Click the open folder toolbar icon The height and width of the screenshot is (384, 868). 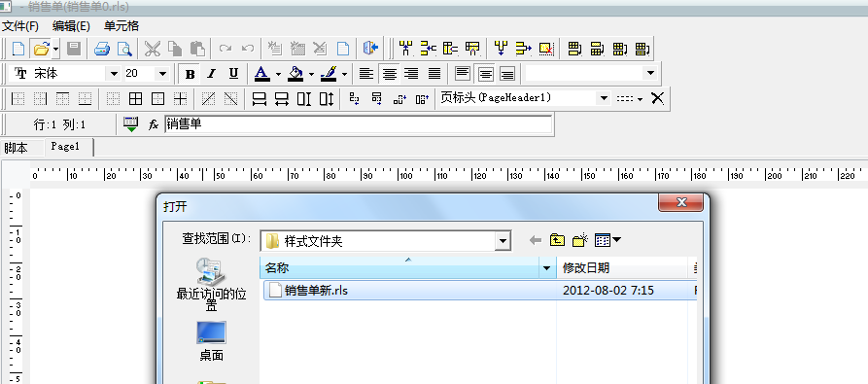(41, 49)
